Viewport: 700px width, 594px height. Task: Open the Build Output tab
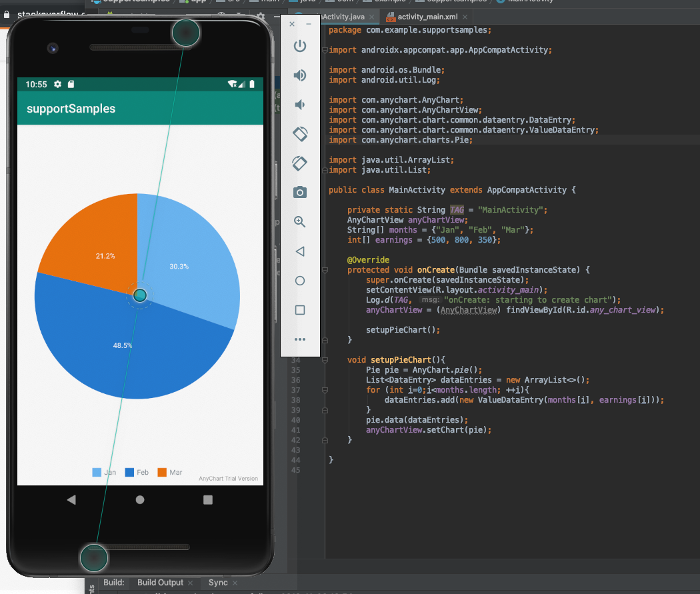coord(160,583)
